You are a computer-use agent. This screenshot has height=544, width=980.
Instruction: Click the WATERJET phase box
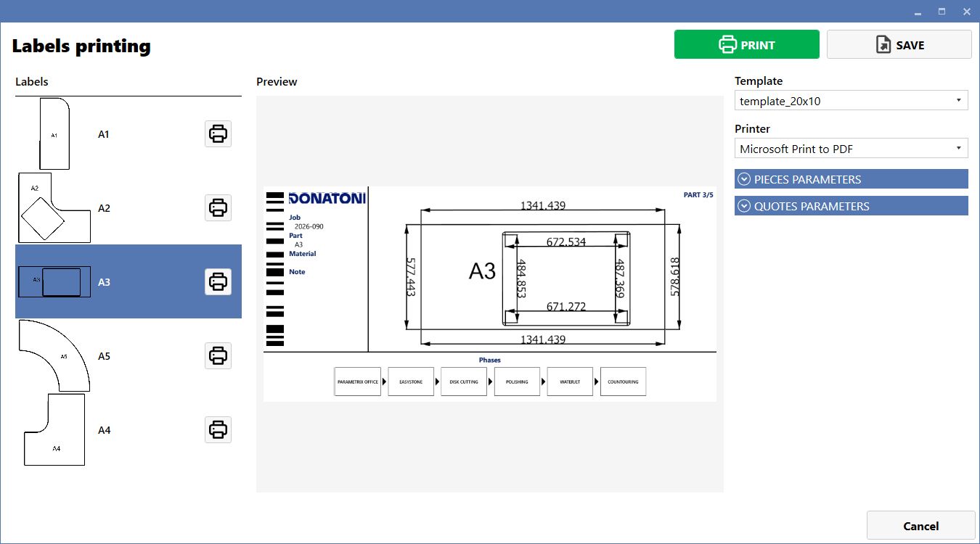tap(570, 382)
